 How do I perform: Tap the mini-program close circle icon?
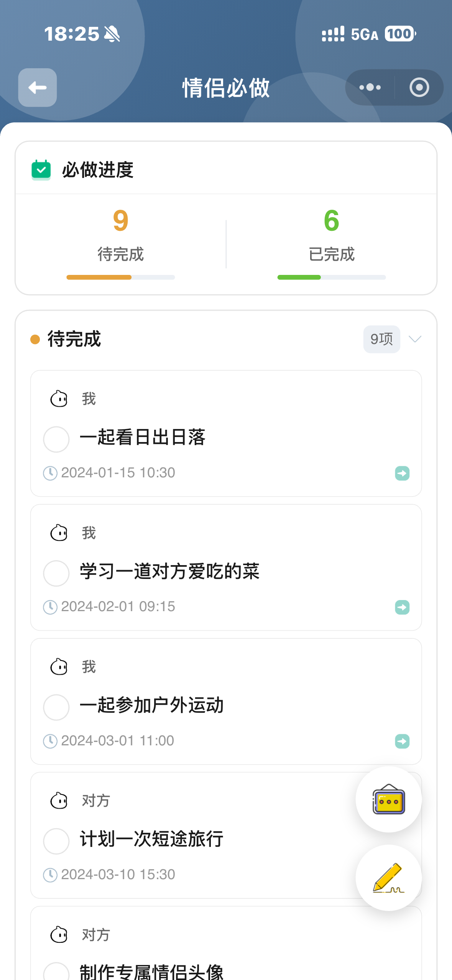click(419, 87)
